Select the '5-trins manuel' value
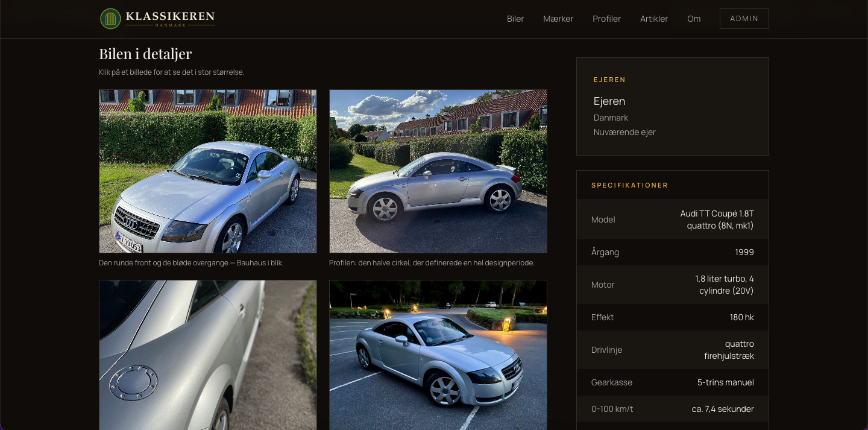 [726, 382]
